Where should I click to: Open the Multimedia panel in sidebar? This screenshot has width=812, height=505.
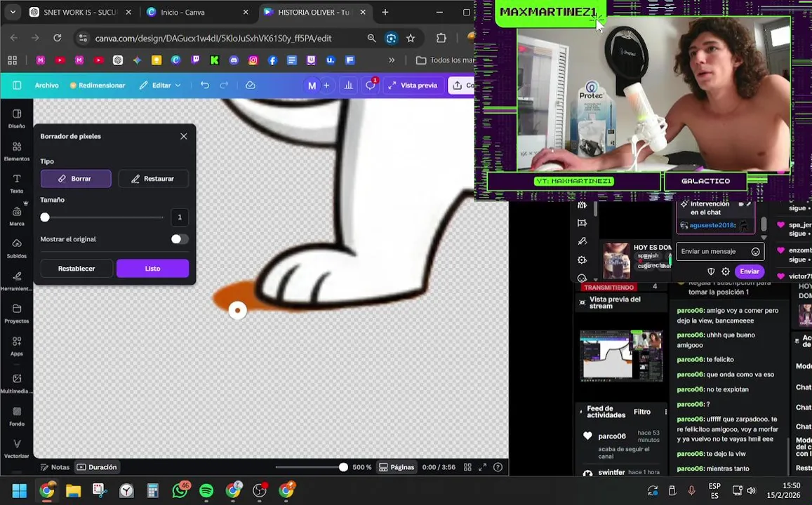[x=17, y=384]
